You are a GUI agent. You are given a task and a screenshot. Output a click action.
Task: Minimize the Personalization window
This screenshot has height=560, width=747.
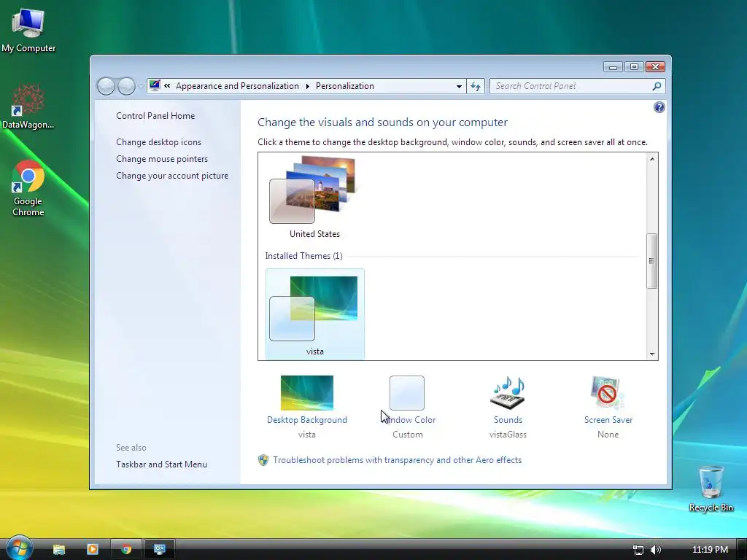click(613, 66)
